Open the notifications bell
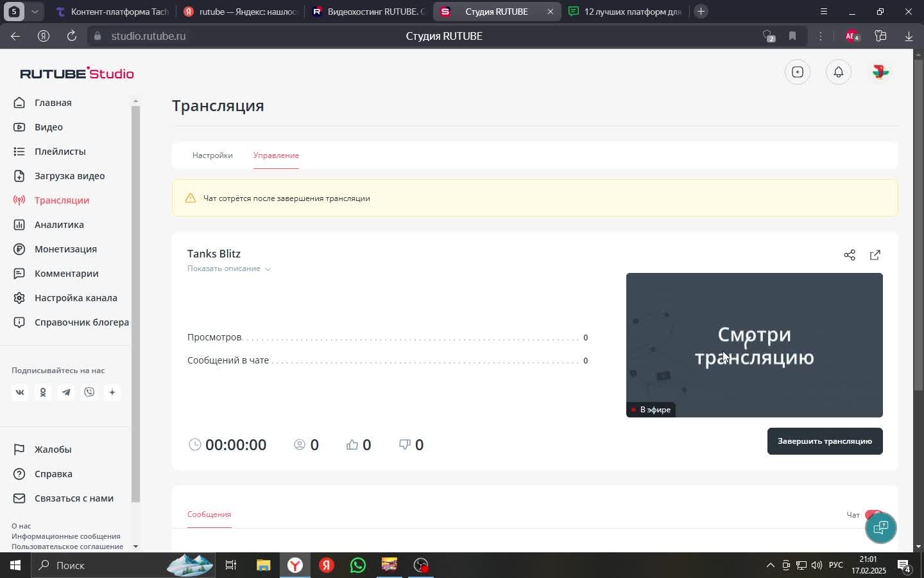This screenshot has height=578, width=924. [839, 72]
